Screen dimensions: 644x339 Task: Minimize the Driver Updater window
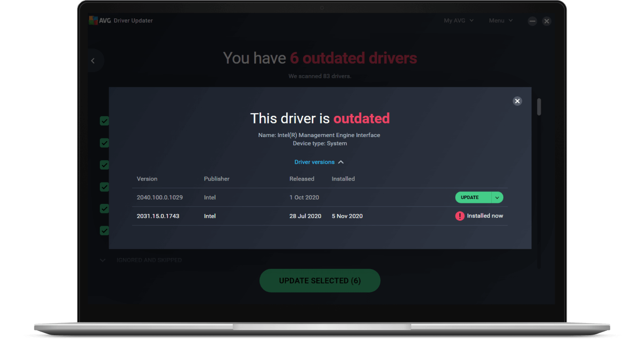532,21
